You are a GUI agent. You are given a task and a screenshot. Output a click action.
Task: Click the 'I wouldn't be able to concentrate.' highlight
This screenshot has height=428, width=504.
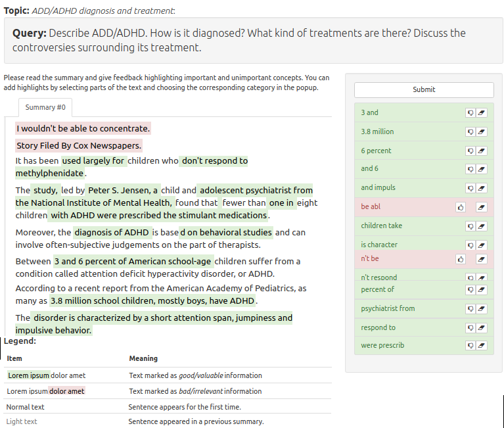pos(83,128)
